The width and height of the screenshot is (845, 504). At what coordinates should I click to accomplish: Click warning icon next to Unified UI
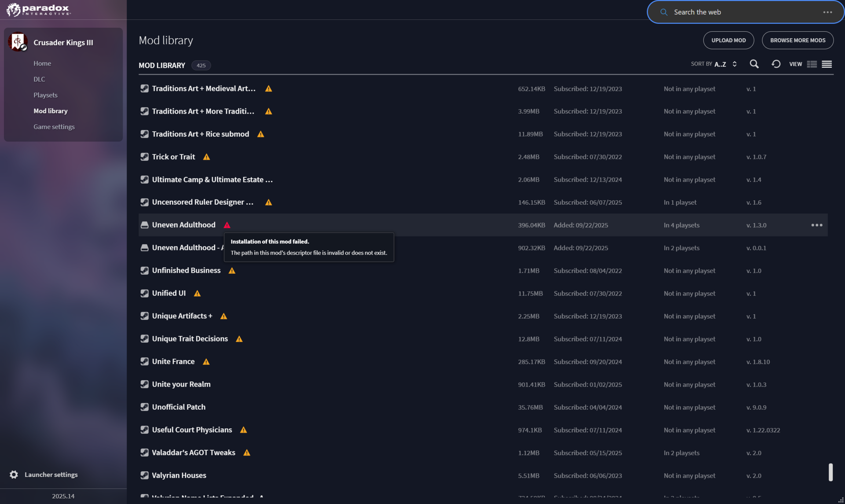(197, 294)
